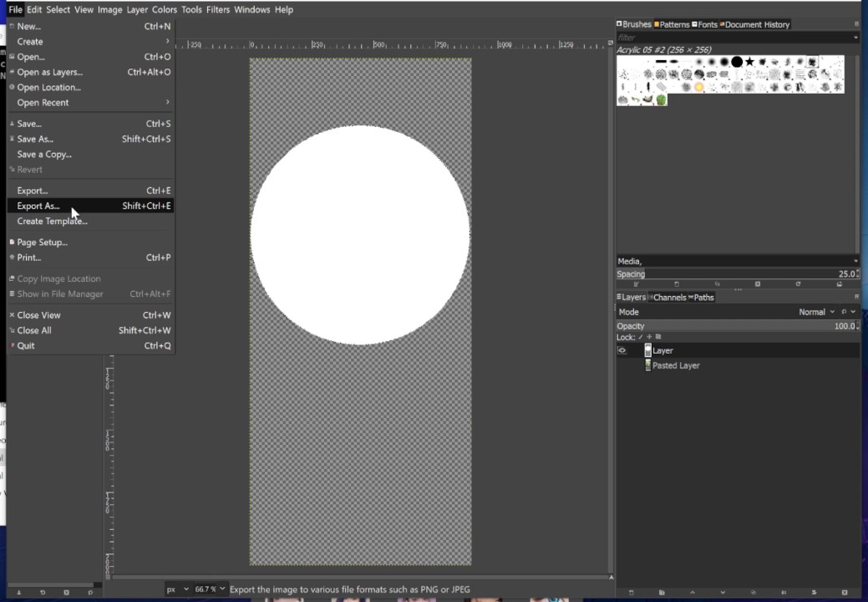Click the restore tool preset icon

pyautogui.click(x=43, y=593)
